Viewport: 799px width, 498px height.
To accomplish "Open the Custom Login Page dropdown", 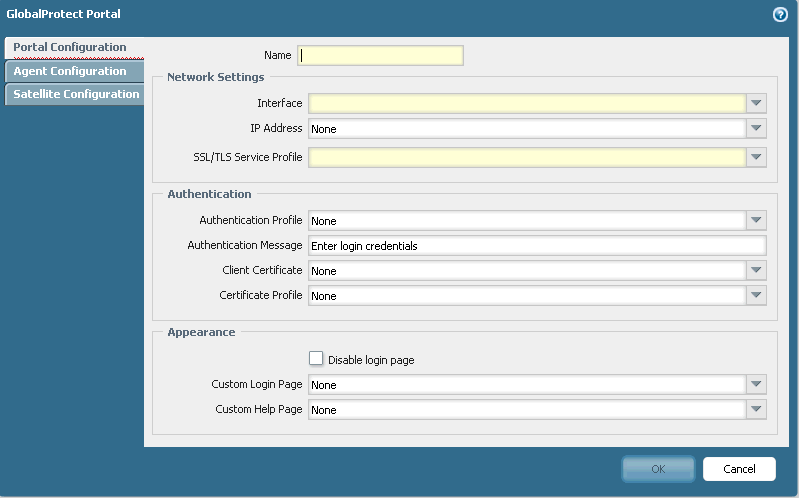I will [756, 385].
